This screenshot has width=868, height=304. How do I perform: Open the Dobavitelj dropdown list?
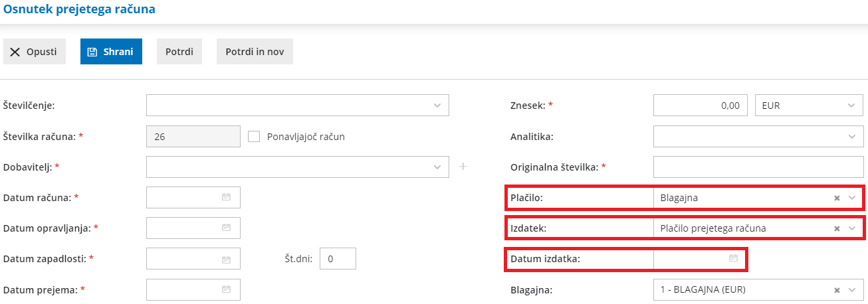tap(437, 167)
